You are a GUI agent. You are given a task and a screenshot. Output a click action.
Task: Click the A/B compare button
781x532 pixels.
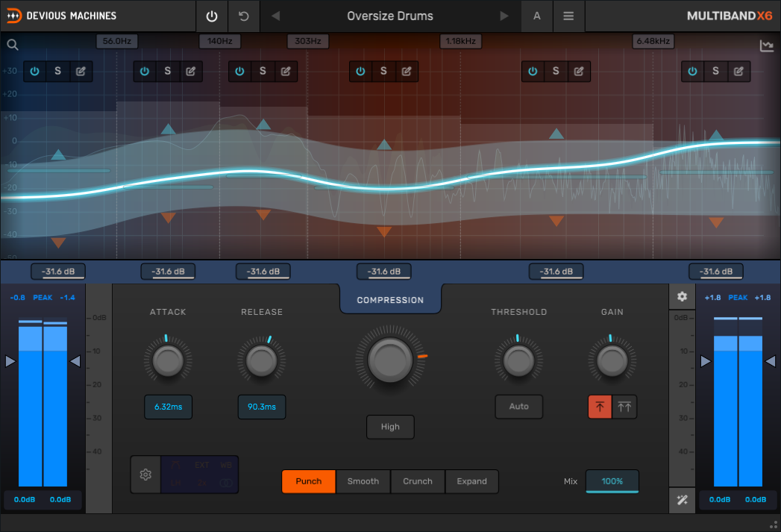coord(536,16)
